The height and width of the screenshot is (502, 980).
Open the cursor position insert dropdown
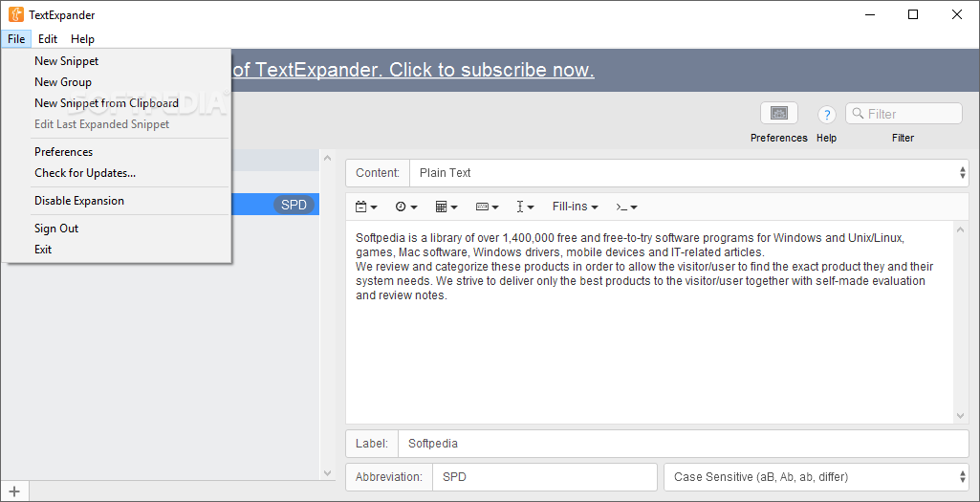[x=525, y=207]
